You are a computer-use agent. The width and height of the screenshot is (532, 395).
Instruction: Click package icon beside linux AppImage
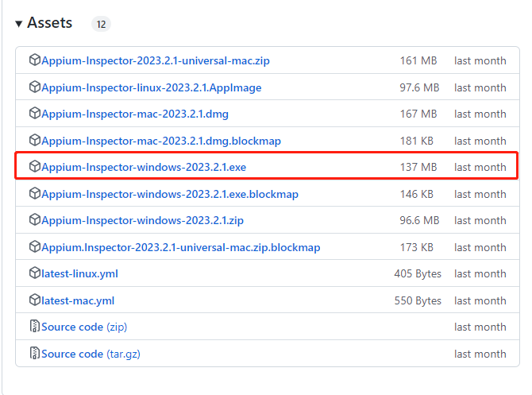click(35, 87)
